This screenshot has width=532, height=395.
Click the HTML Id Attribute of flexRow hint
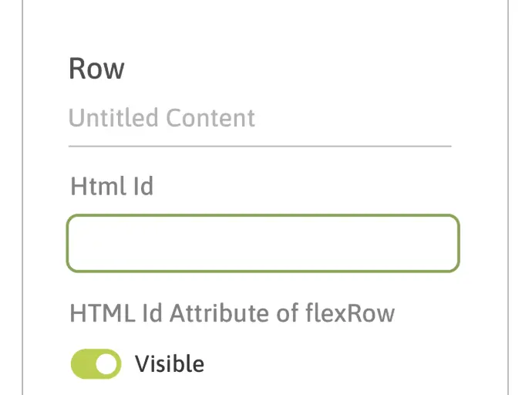[x=232, y=313]
